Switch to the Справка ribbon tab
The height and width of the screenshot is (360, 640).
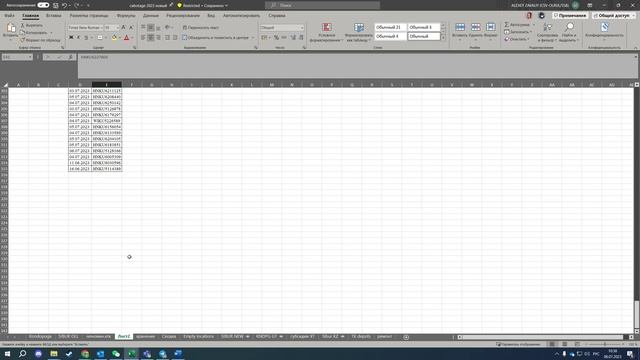tap(277, 16)
